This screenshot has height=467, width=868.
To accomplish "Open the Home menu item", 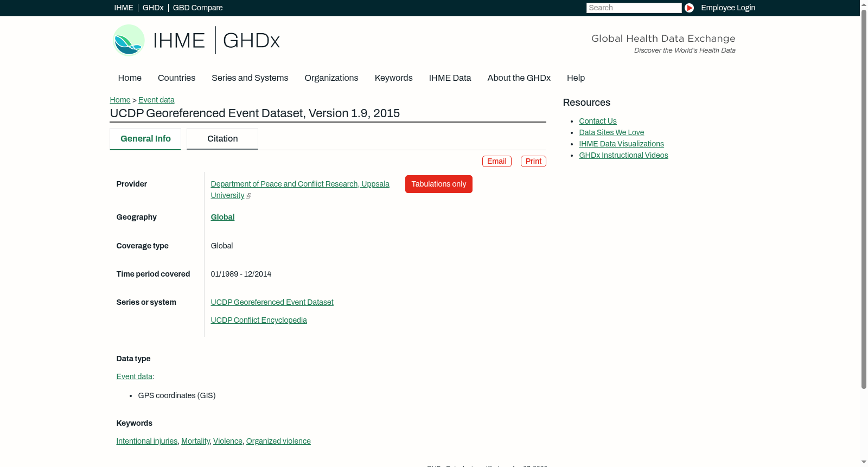I will [130, 78].
